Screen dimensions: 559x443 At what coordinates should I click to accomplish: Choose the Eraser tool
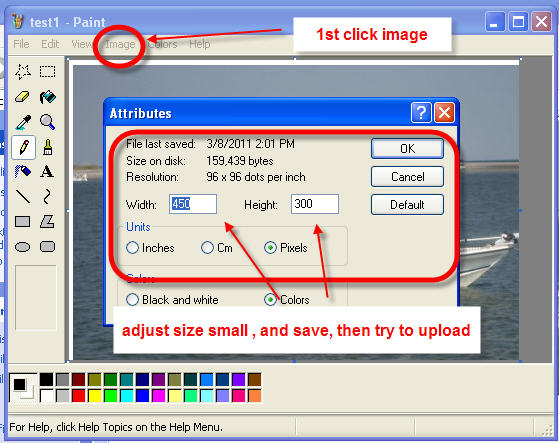[x=23, y=97]
